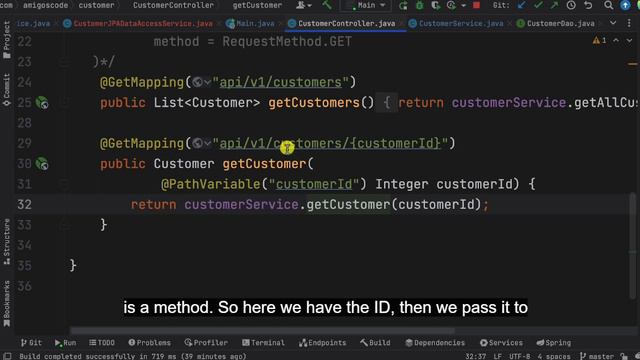The width and height of the screenshot is (640, 360).
Task: Open the Run tool window
Action: click(x=65, y=343)
